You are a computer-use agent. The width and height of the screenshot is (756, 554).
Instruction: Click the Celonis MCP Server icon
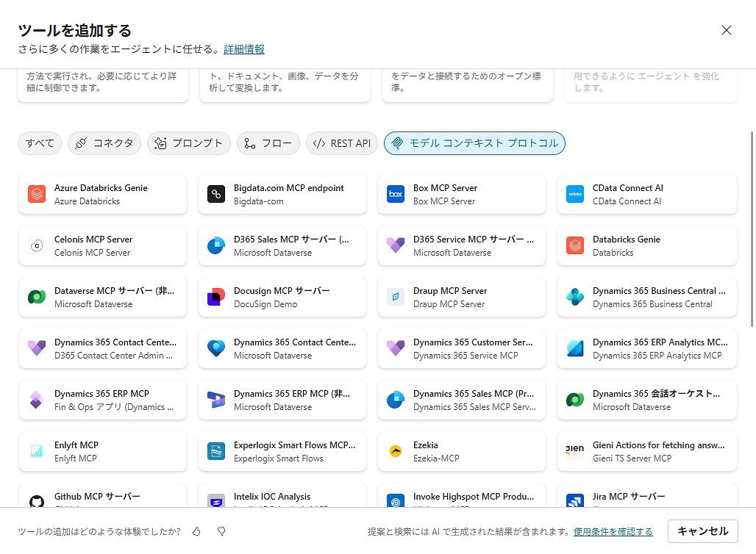coord(37,246)
